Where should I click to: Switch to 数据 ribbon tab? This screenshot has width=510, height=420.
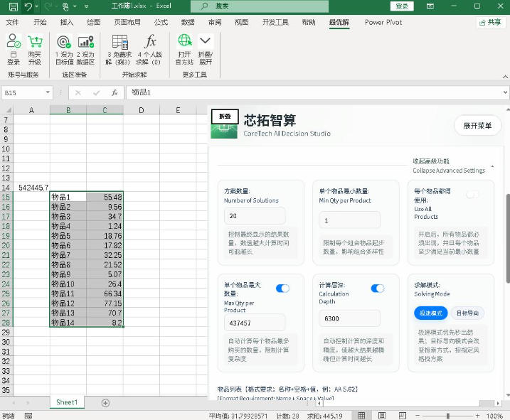click(188, 23)
